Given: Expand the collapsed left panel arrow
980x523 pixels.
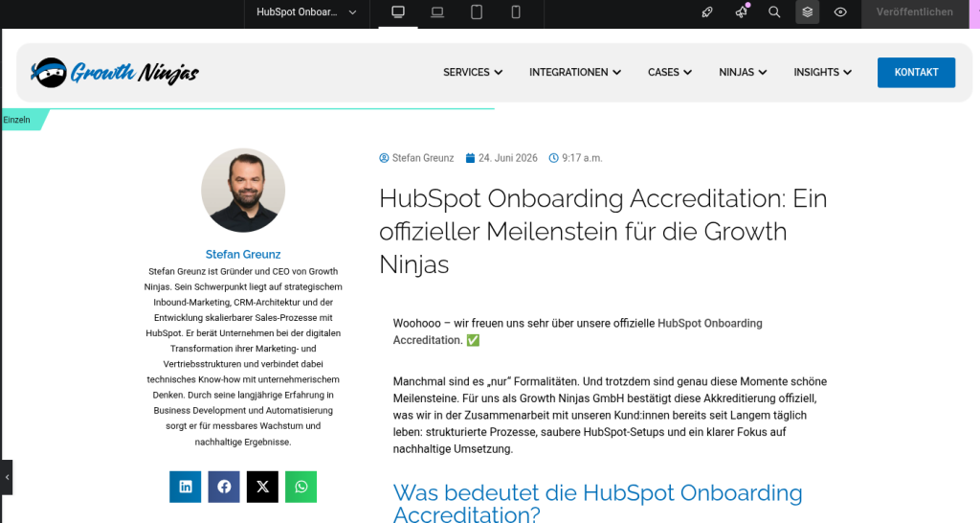Looking at the screenshot, I should (x=7, y=477).
